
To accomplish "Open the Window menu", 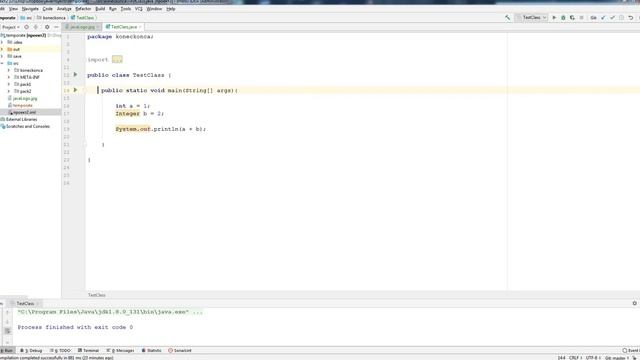I will pyautogui.click(x=154, y=9).
